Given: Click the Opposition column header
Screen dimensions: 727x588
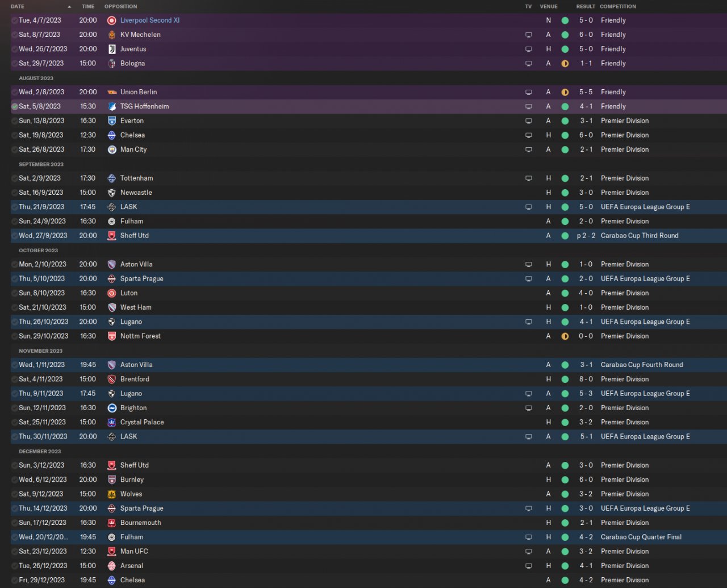Looking at the screenshot, I should (120, 7).
